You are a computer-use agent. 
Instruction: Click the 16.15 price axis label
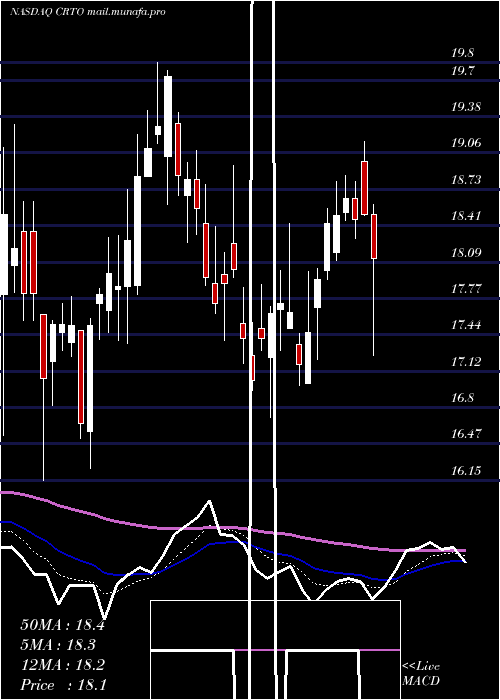[x=466, y=471]
